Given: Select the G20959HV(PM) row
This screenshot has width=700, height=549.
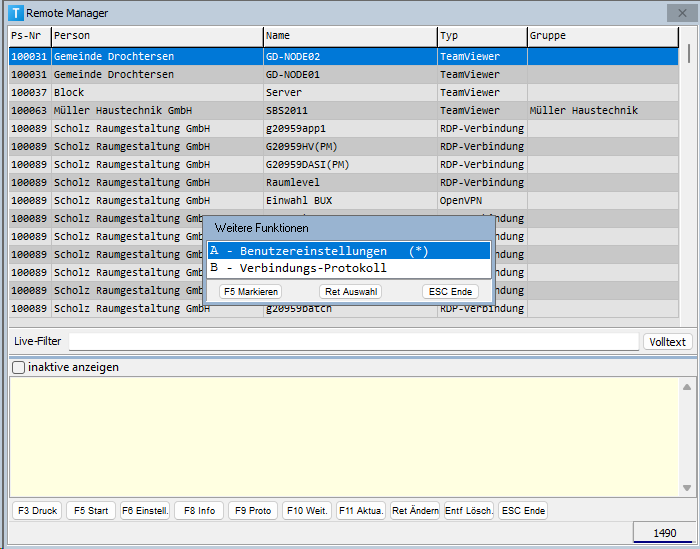Looking at the screenshot, I should [x=343, y=146].
